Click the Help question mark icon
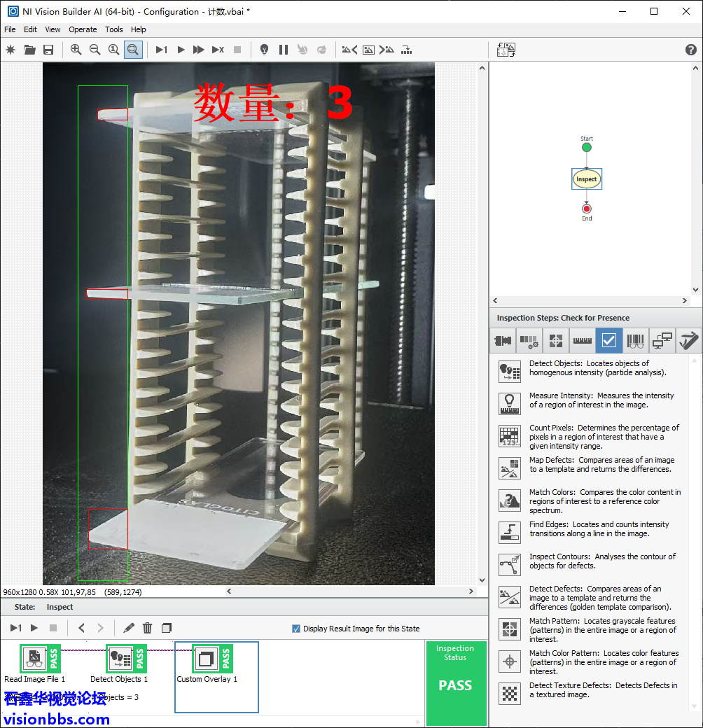Viewport: 703px width, 728px height. click(690, 50)
